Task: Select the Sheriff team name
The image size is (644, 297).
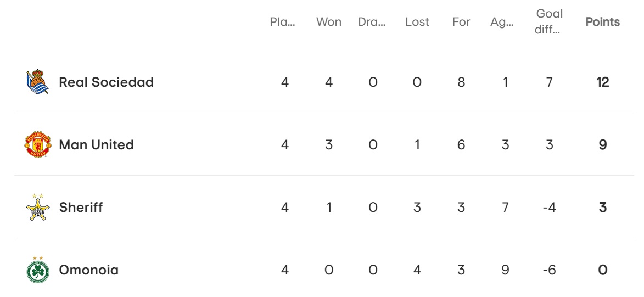Action: [x=81, y=207]
